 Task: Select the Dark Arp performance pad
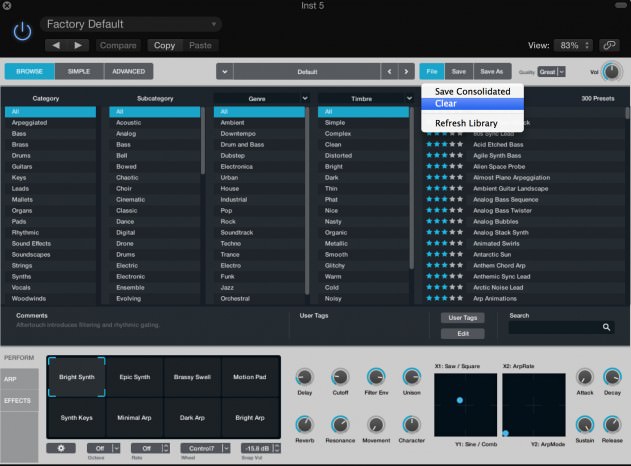click(x=192, y=418)
